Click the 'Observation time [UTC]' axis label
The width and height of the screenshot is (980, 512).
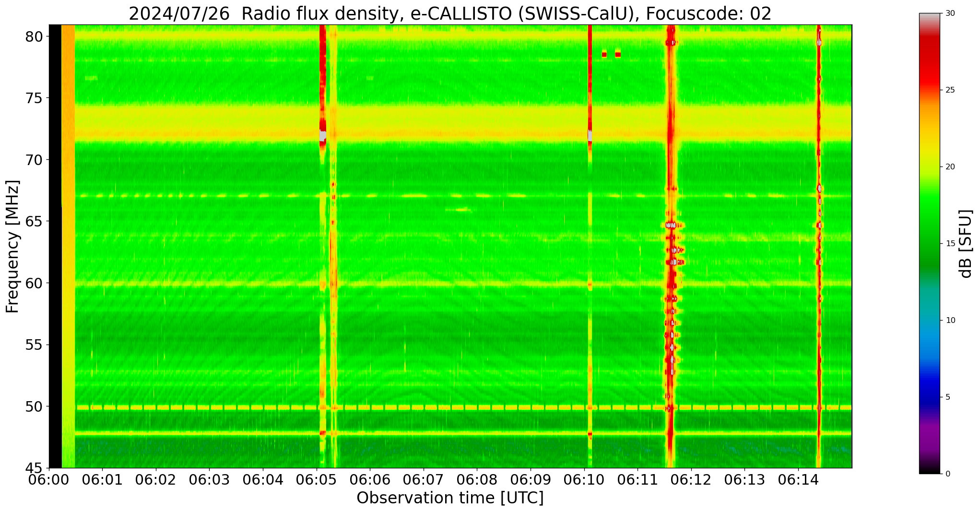pyautogui.click(x=450, y=498)
